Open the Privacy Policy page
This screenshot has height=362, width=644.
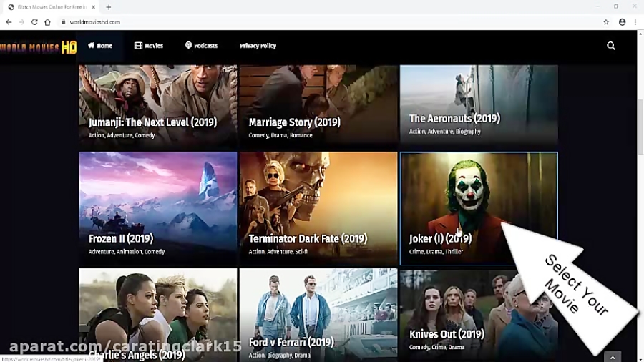click(x=258, y=46)
